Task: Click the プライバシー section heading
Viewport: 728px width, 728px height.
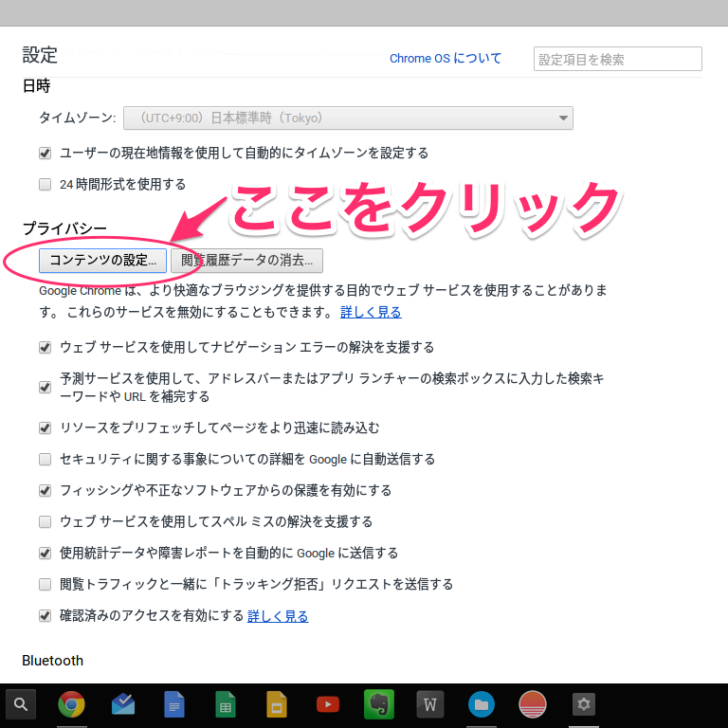Action: pyautogui.click(x=64, y=227)
